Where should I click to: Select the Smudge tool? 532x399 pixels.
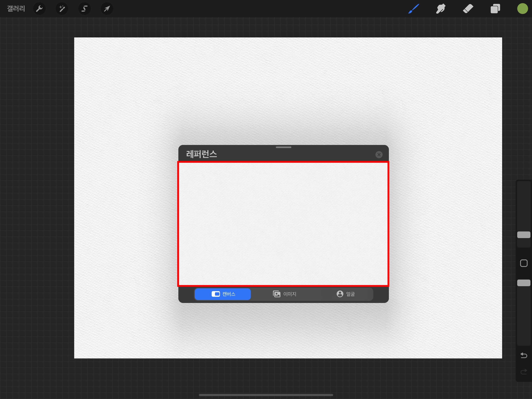(x=441, y=9)
